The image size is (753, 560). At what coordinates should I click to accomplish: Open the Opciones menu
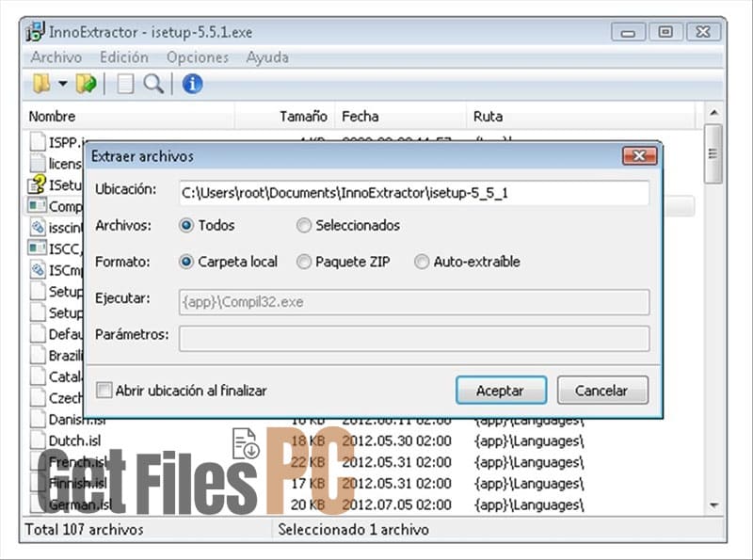tap(198, 57)
